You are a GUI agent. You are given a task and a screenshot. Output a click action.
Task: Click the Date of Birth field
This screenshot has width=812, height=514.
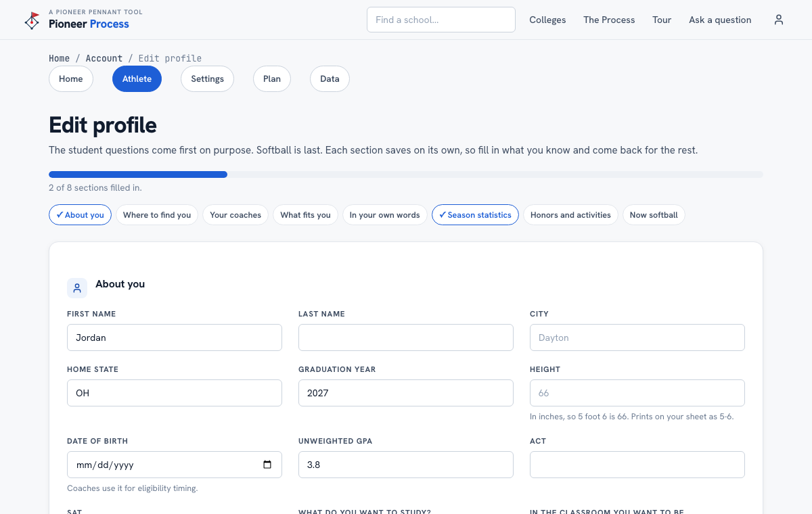click(x=175, y=465)
